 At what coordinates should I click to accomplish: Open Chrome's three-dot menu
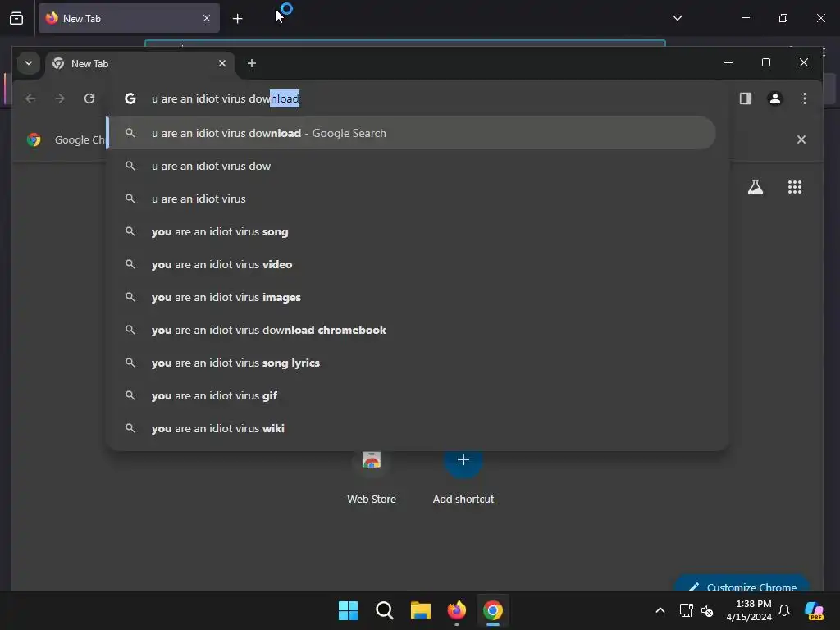coord(804,98)
